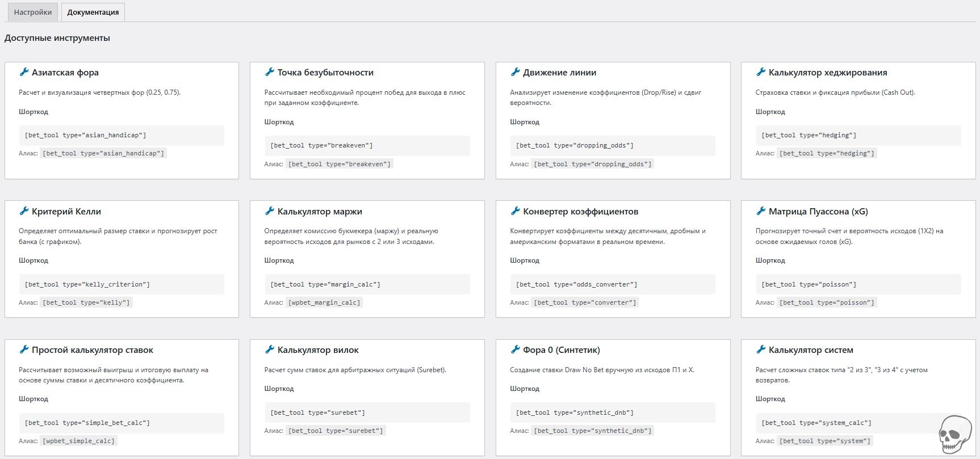Click the wrench icon next to Точка безубыточности
Screen dimensions: 980x459
[x=270, y=72]
